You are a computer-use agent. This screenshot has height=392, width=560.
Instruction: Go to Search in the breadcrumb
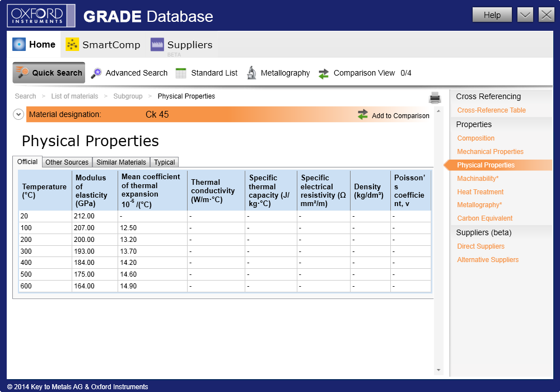tap(25, 96)
